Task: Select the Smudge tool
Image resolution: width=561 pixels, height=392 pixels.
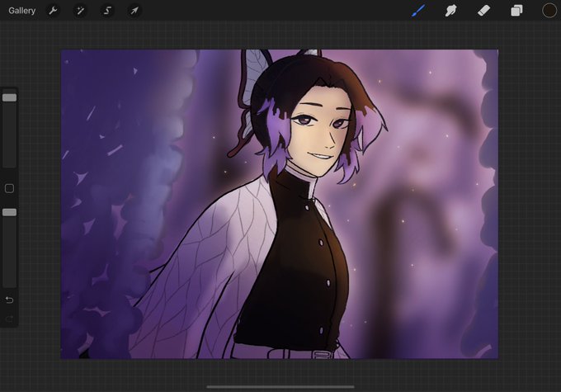Action: (x=450, y=11)
